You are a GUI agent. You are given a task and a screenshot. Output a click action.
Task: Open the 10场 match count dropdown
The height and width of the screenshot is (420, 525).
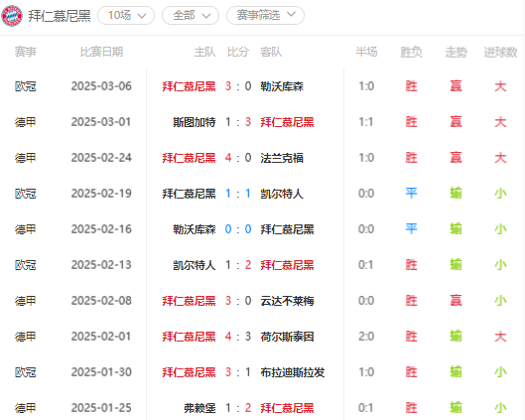tap(126, 16)
